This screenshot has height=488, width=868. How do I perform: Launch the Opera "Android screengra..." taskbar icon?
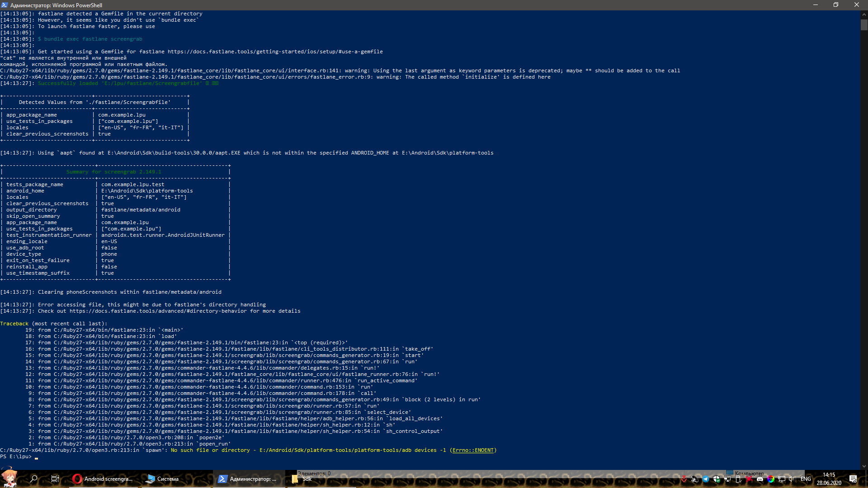pyautogui.click(x=103, y=479)
